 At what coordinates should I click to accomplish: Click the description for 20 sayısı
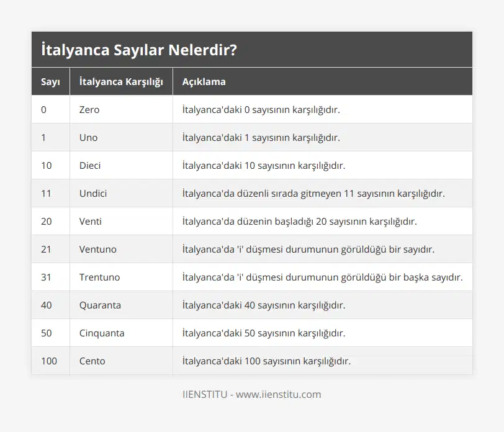298,221
